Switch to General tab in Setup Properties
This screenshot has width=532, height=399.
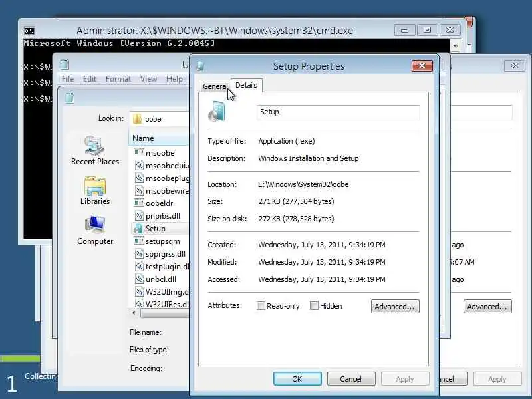pyautogui.click(x=214, y=86)
